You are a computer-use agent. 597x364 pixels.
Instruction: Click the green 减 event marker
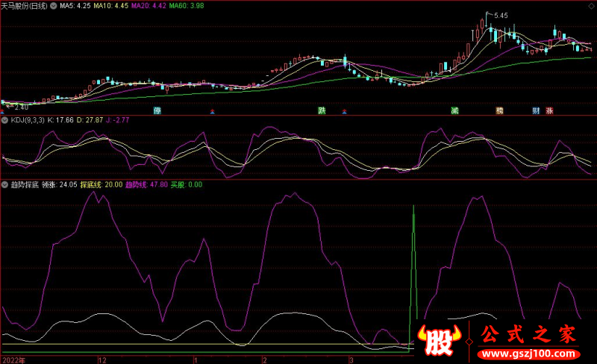pos(454,110)
